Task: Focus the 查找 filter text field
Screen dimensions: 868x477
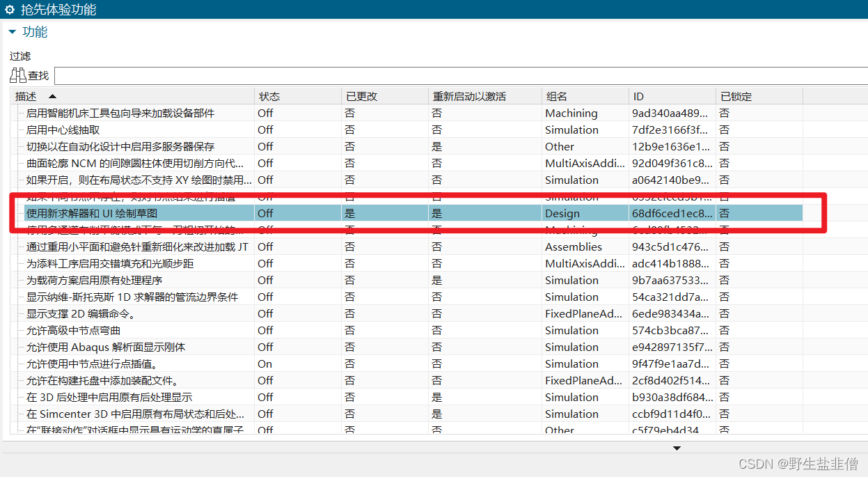Action: 460,75
